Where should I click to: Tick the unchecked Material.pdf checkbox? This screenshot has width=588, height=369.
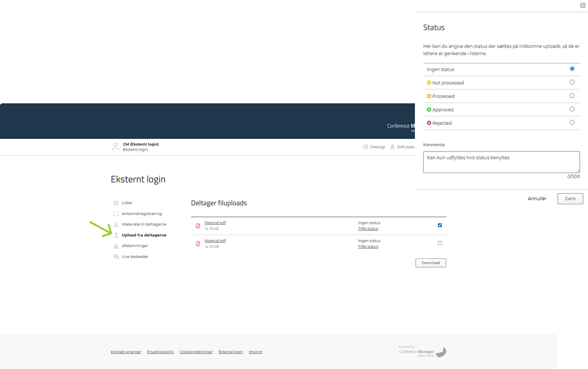tap(440, 243)
